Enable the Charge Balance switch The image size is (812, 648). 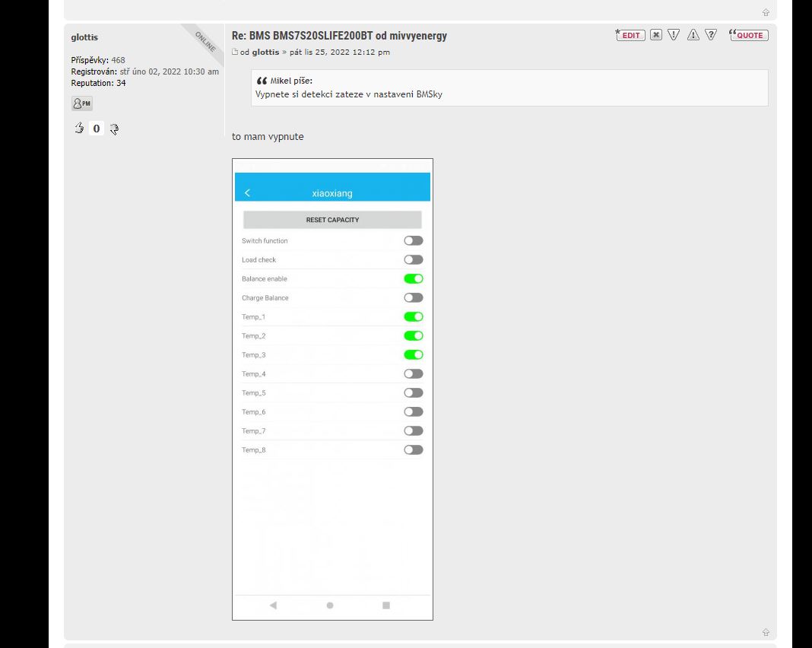point(413,297)
